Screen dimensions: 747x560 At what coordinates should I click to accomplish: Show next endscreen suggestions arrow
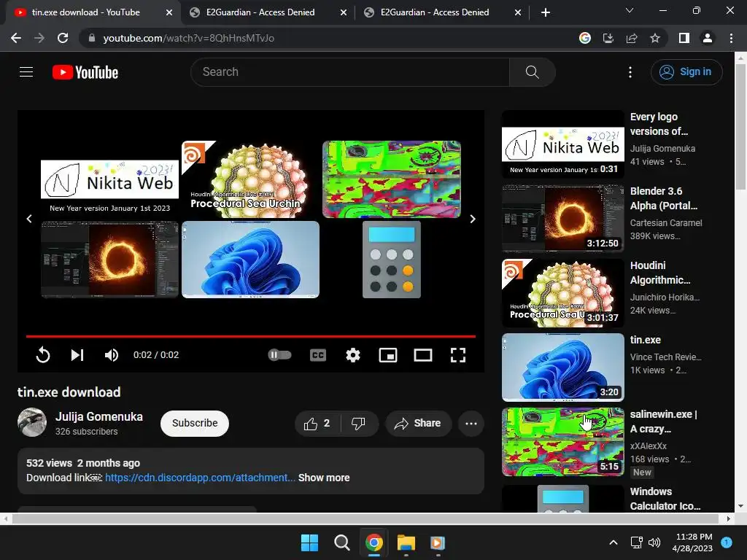(473, 219)
